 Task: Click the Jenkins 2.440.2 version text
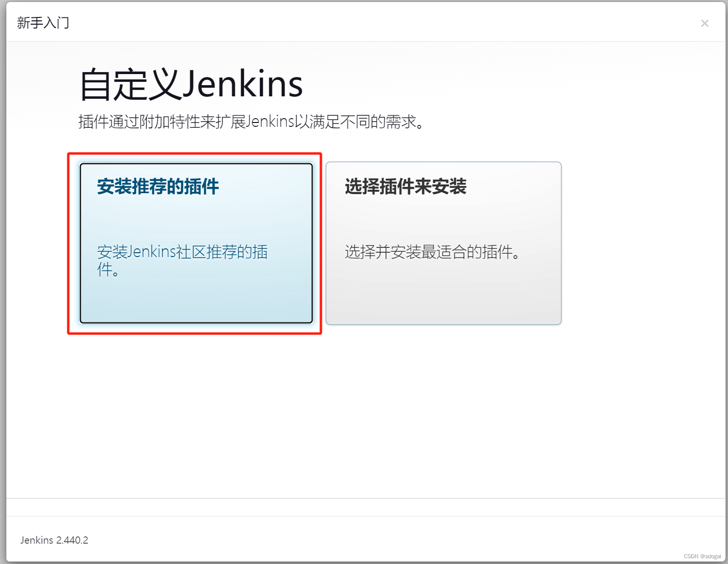click(54, 540)
